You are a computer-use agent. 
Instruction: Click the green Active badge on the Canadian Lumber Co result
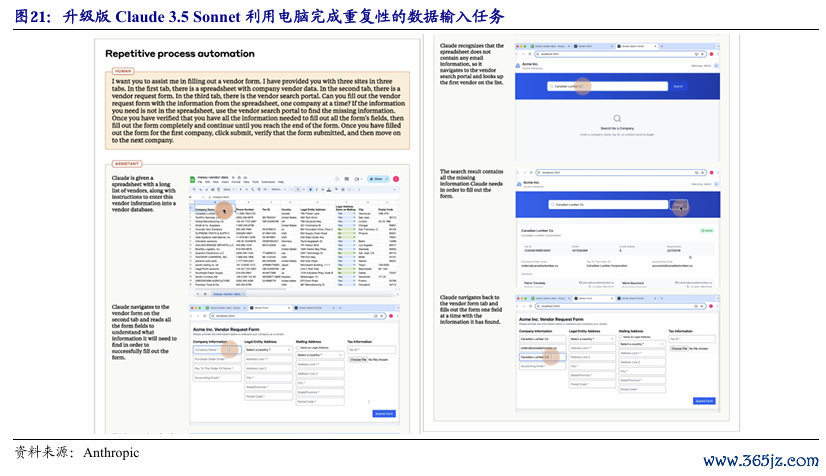point(707,231)
